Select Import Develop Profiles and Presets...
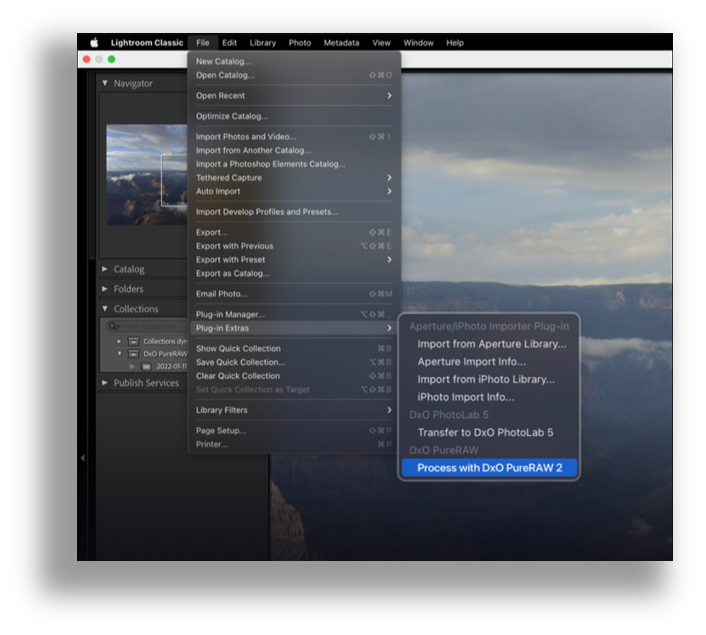 [294, 212]
